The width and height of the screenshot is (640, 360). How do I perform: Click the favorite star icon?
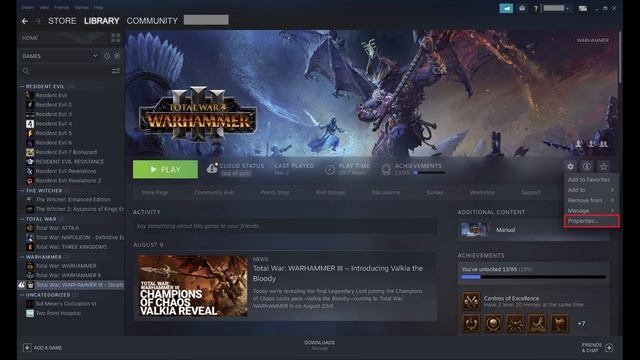coord(604,166)
